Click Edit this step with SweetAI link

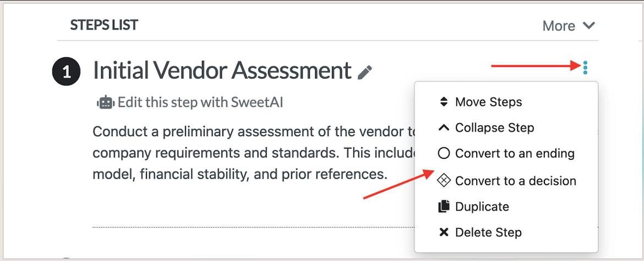(x=200, y=102)
